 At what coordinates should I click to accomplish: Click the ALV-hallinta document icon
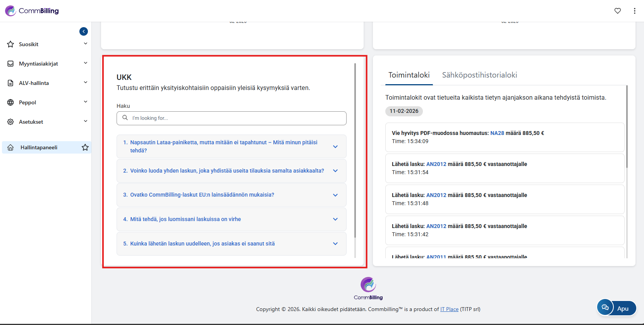pos(10,83)
